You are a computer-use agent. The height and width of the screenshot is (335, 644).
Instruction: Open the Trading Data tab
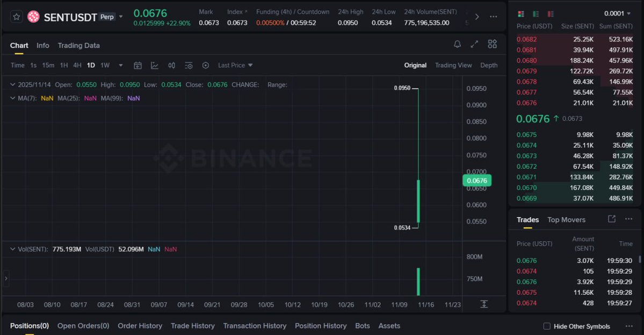(x=78, y=45)
